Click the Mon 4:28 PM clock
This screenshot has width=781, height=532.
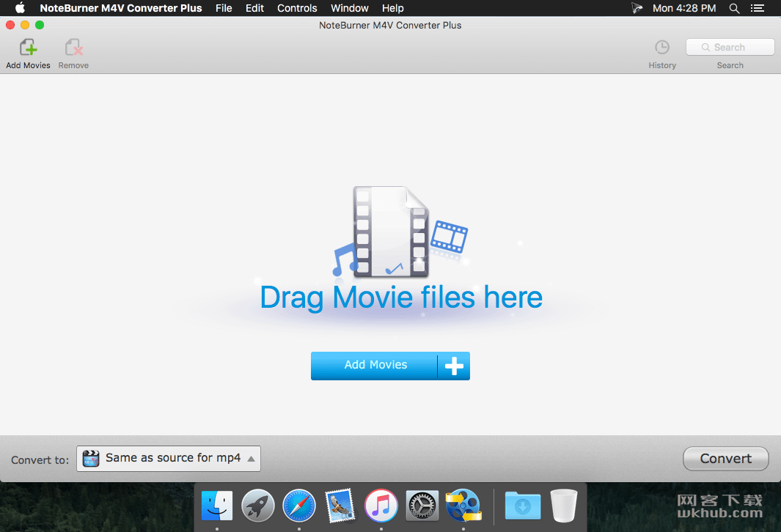684,8
